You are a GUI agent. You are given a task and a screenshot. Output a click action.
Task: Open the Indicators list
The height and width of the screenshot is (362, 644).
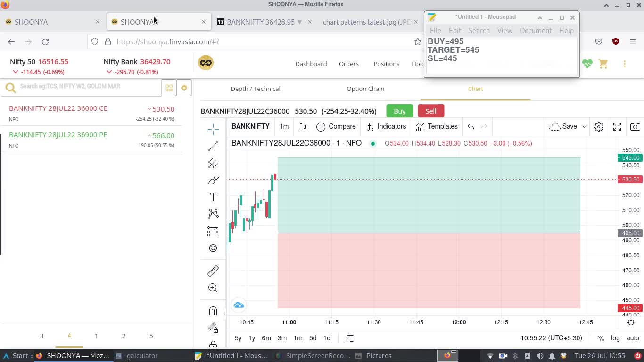tap(386, 126)
